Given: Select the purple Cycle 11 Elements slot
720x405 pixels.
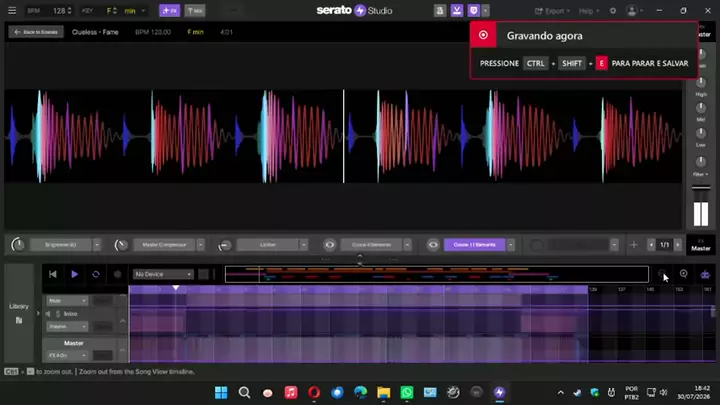Looking at the screenshot, I should click(474, 245).
